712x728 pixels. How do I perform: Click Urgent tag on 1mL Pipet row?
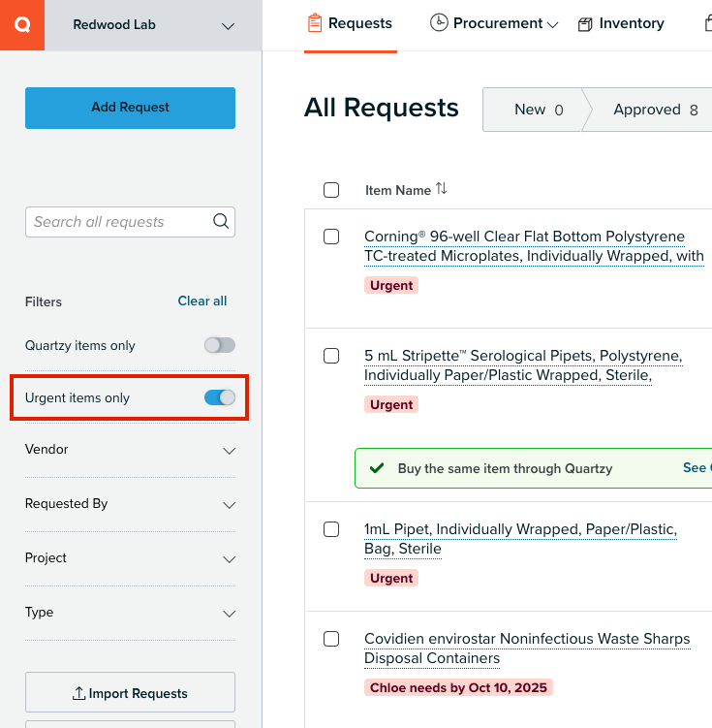(391, 578)
